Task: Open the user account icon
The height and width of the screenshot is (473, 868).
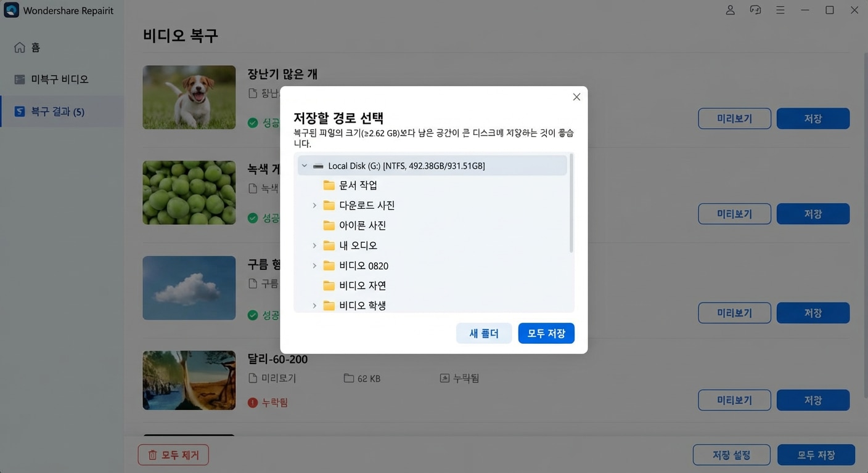Action: pyautogui.click(x=730, y=10)
